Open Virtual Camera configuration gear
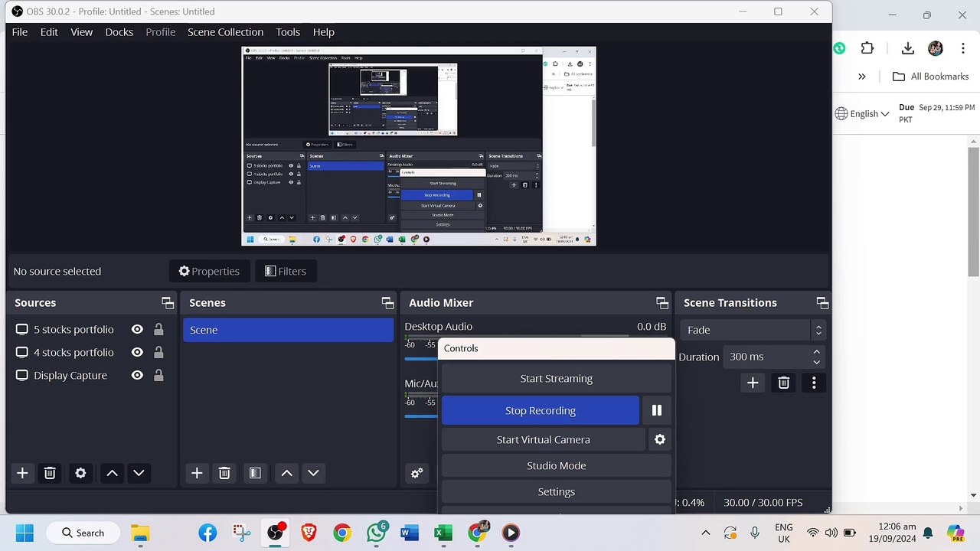The width and height of the screenshot is (980, 551). tap(660, 439)
